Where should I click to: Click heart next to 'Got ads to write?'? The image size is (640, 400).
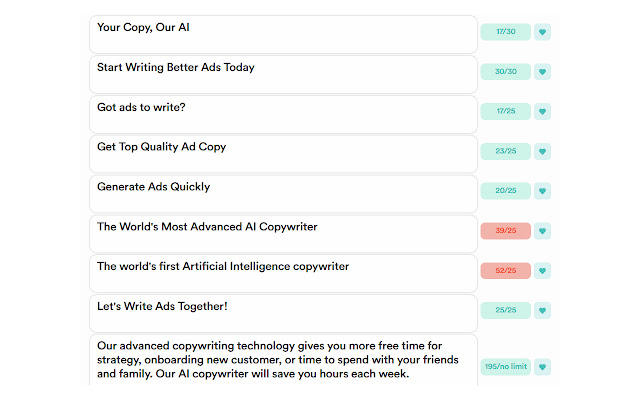pyautogui.click(x=543, y=111)
